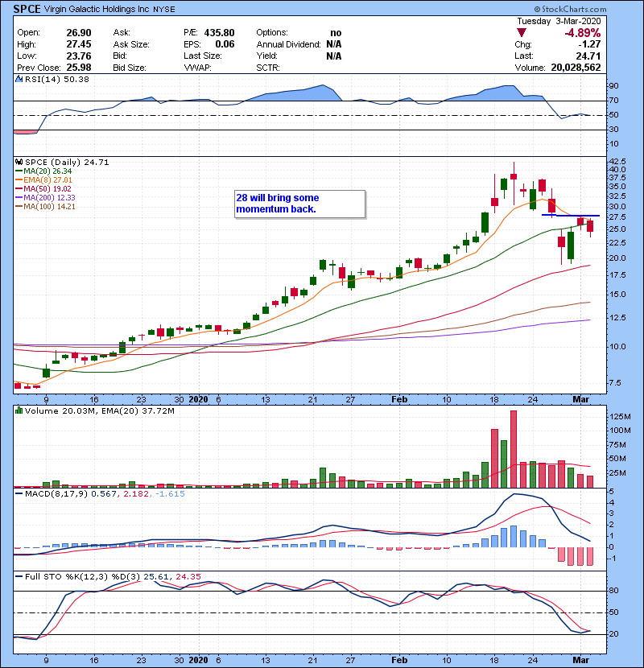Select the Low value 23.76

click(x=79, y=56)
